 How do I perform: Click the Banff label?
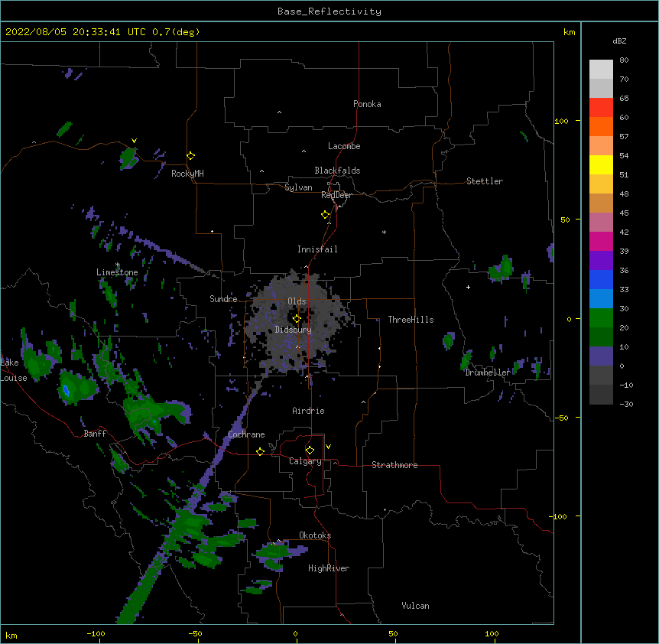click(x=95, y=434)
